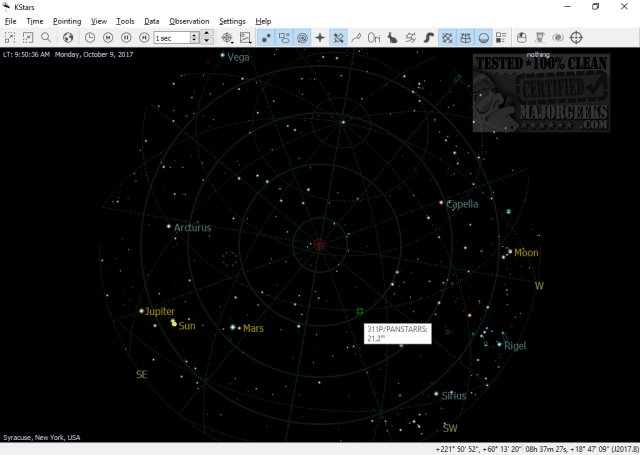Step the simulation clock backward one step
The width and height of the screenshot is (640, 455).
pyautogui.click(x=108, y=38)
